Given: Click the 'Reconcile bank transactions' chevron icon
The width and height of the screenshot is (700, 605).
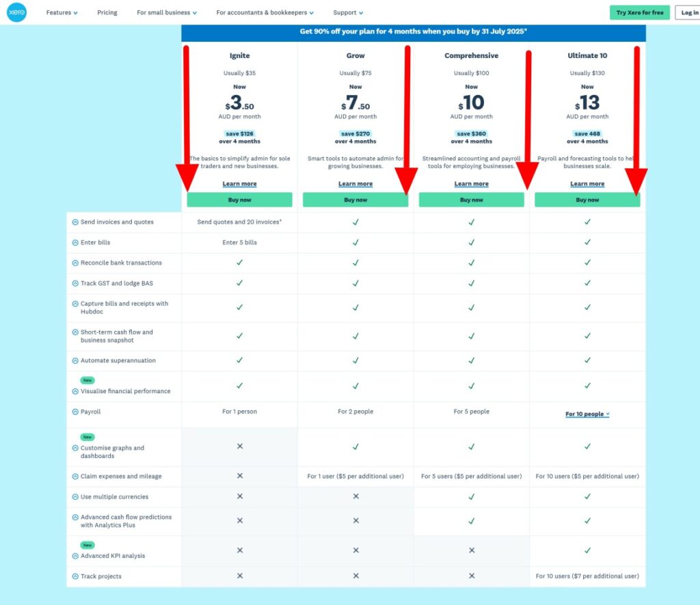Looking at the screenshot, I should click(75, 263).
